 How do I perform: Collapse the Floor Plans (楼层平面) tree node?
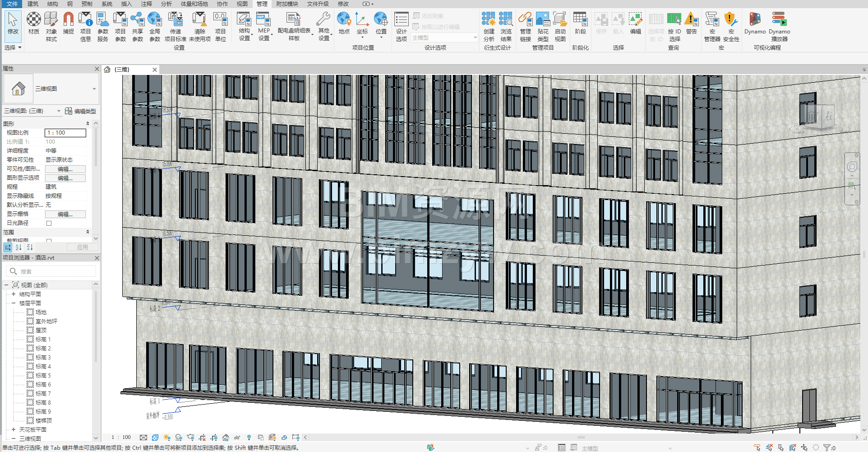(14, 303)
